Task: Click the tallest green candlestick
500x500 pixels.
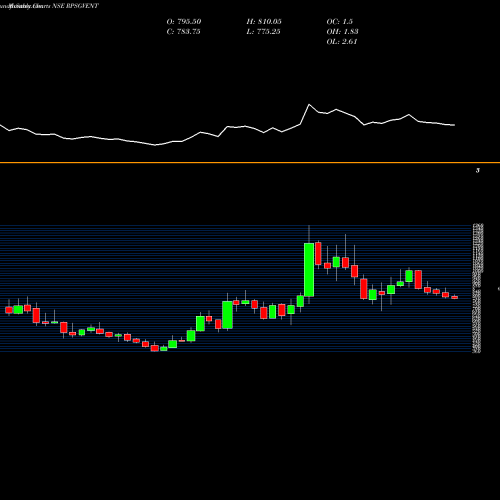Action: coord(309,270)
